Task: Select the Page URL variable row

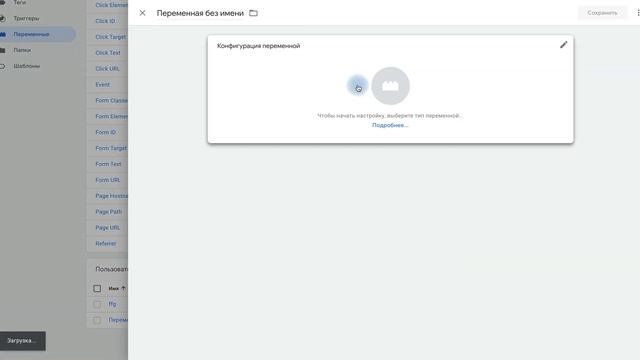Action: (107, 228)
